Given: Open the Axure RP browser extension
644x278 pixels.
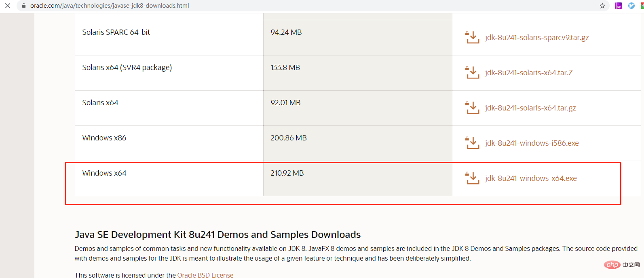Looking at the screenshot, I should tap(619, 6).
